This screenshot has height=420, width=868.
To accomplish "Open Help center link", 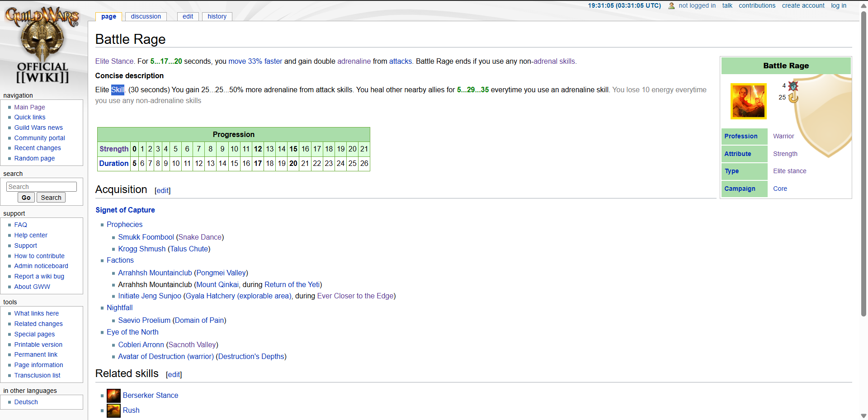I will (x=30, y=235).
